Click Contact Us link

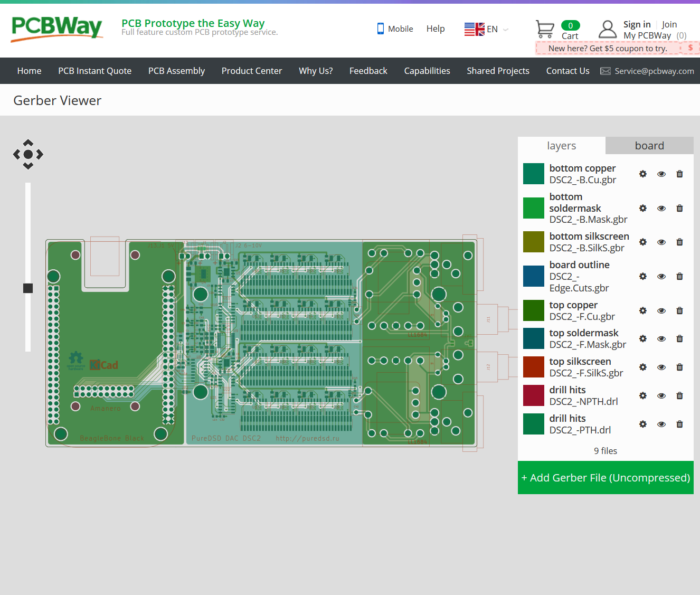pos(567,71)
